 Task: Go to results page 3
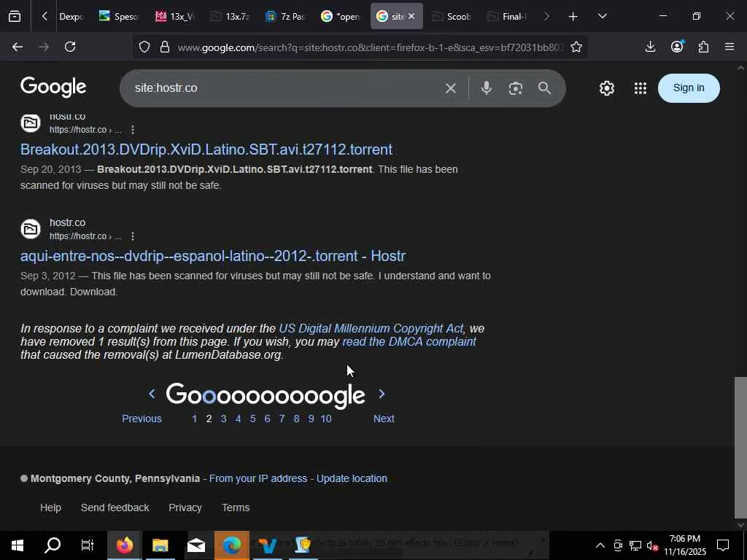[223, 419]
